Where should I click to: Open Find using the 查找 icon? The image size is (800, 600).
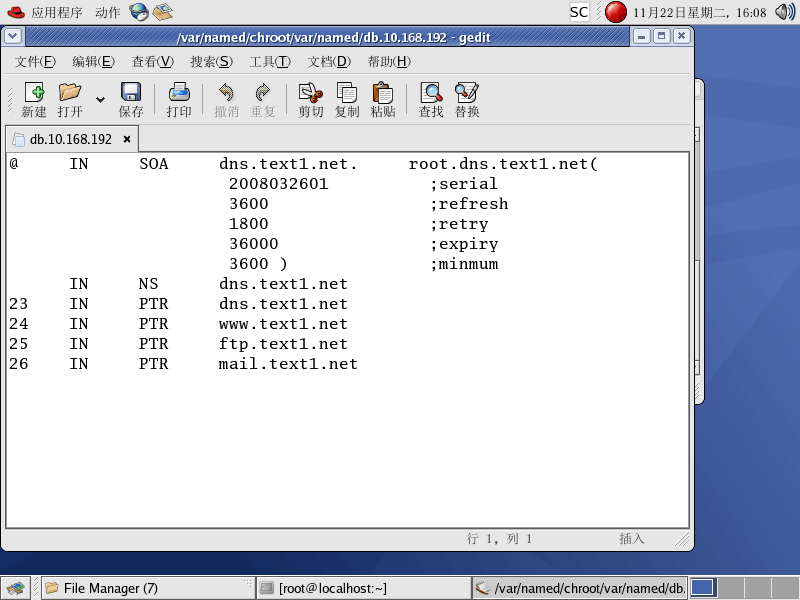(x=431, y=100)
